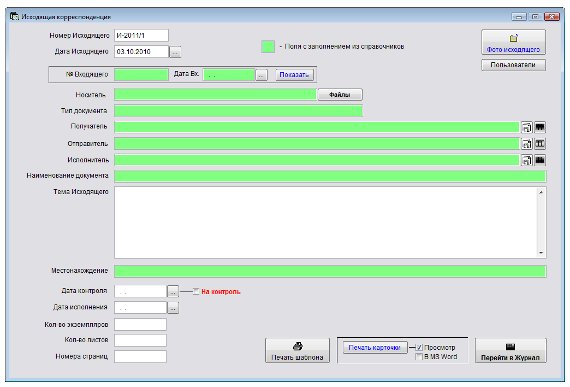Enable the На контроль checkbox
This screenshot has width=570, height=387.
click(196, 291)
